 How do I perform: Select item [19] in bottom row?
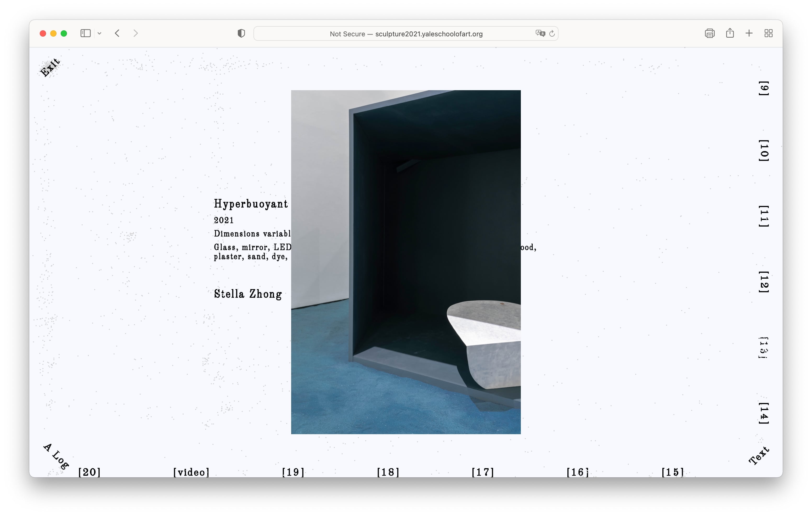point(293,472)
